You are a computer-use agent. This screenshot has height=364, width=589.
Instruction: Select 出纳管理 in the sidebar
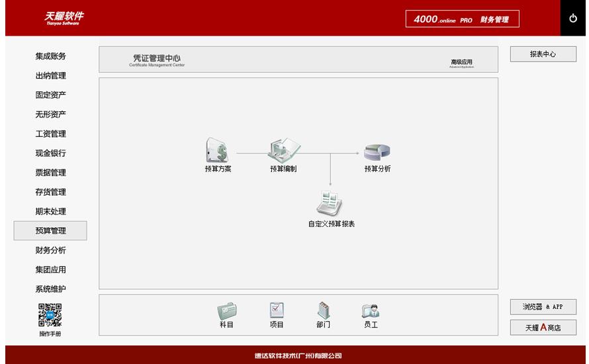(50, 76)
